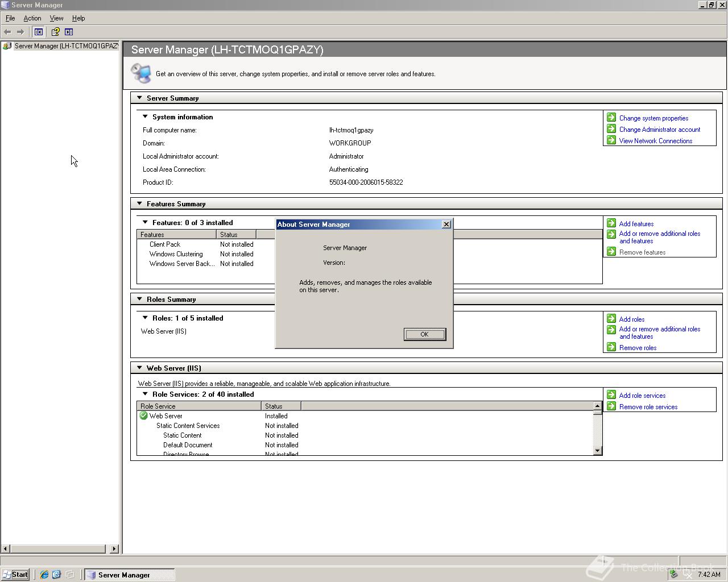Screen dimensions: 728x582
Task: Click the View Network Connections link
Action: tap(656, 141)
